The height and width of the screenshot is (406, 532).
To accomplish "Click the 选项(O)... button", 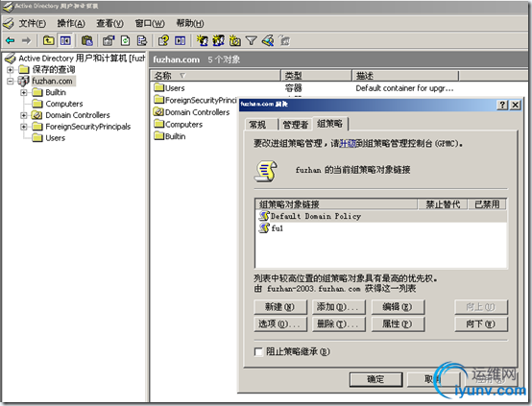I will tap(280, 323).
